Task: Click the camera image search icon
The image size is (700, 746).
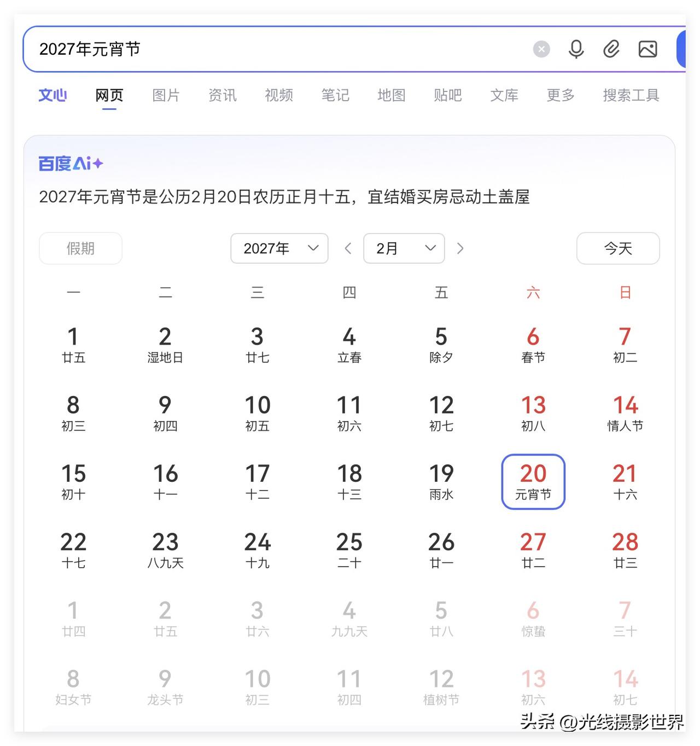Action: pyautogui.click(x=647, y=49)
